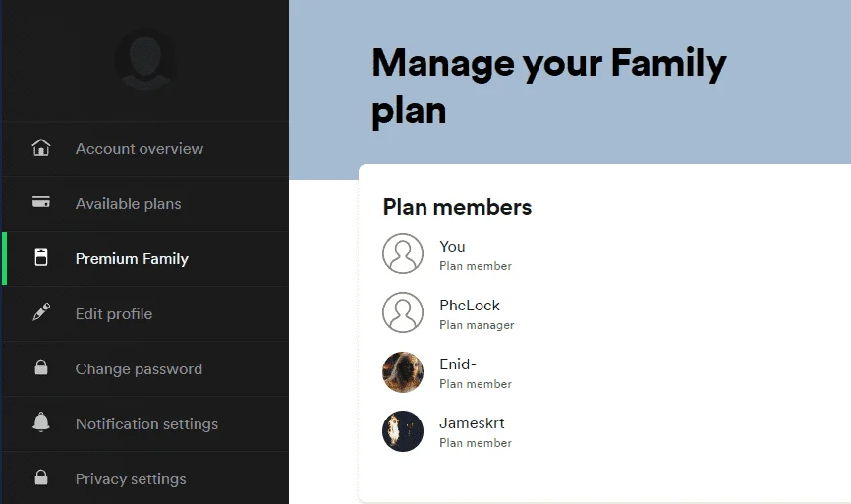Click the avatar placeholder next to You
This screenshot has height=504, width=851.
click(403, 253)
